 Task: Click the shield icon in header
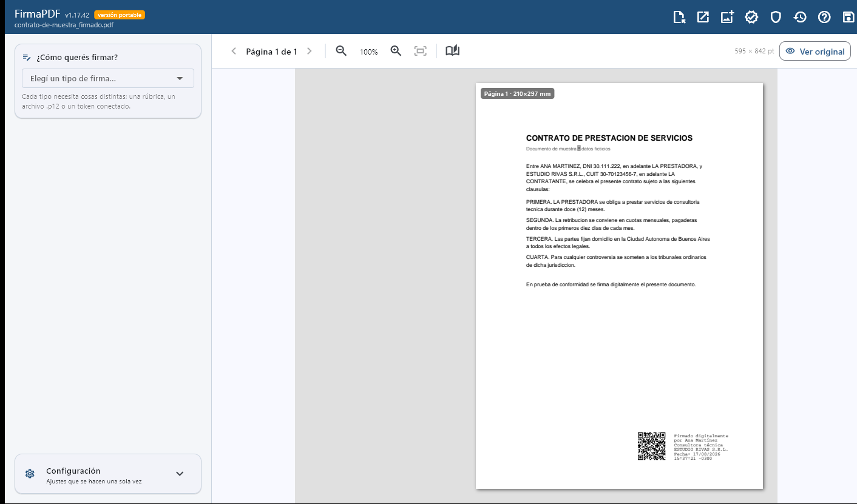coord(776,17)
